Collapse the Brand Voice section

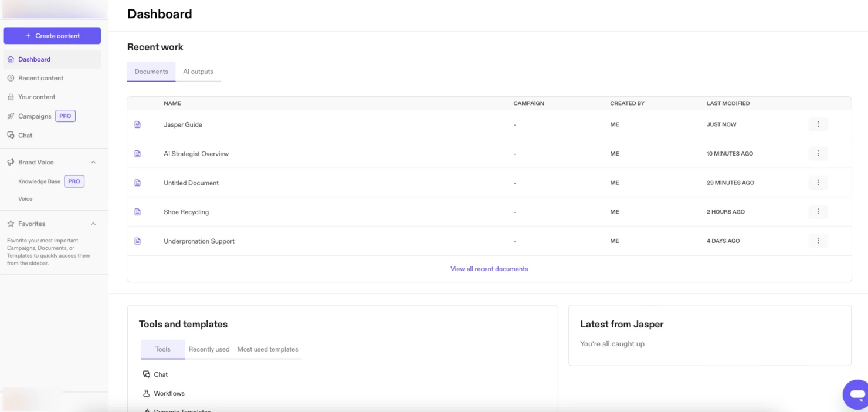pos(92,162)
